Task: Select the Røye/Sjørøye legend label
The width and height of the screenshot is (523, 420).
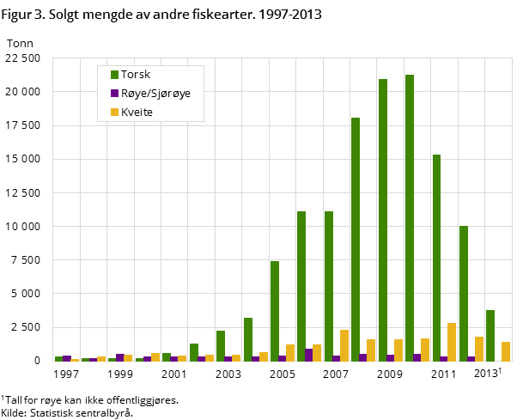Action: tap(155, 94)
